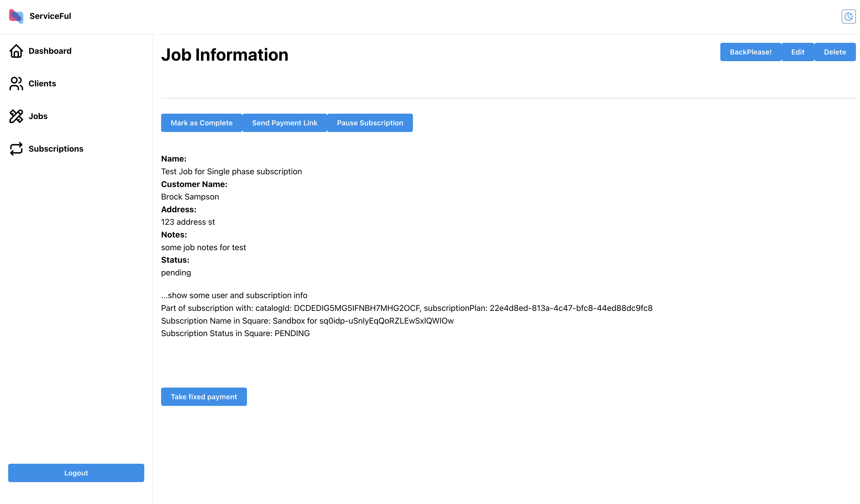The width and height of the screenshot is (860, 504).
Task: Navigate to Jobs section
Action: point(38,116)
